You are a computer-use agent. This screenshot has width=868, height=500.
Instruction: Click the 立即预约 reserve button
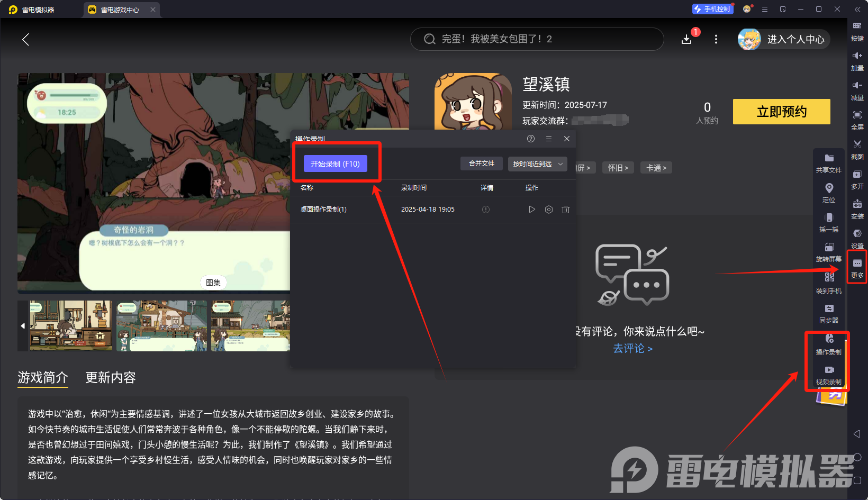(x=782, y=112)
